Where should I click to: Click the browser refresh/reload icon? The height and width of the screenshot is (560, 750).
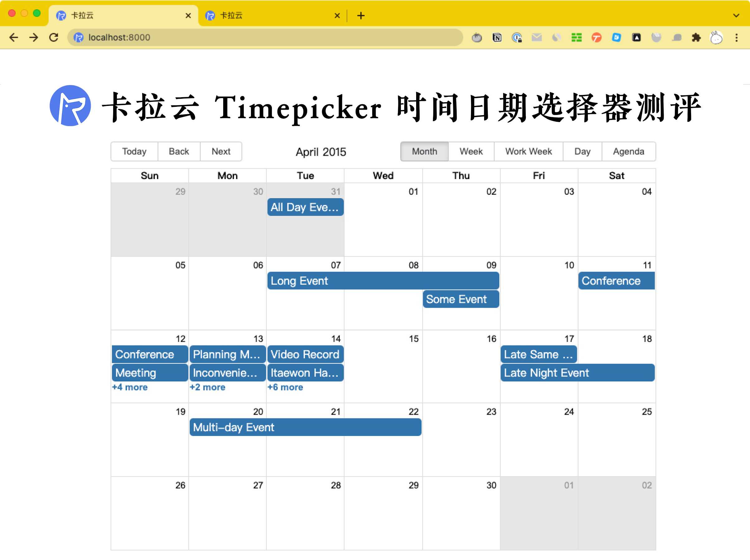pyautogui.click(x=54, y=38)
